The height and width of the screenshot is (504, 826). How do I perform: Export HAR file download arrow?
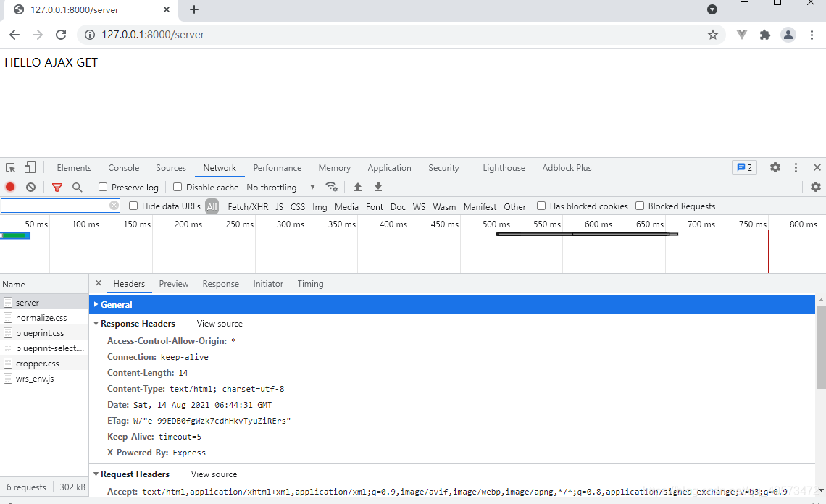[378, 187]
